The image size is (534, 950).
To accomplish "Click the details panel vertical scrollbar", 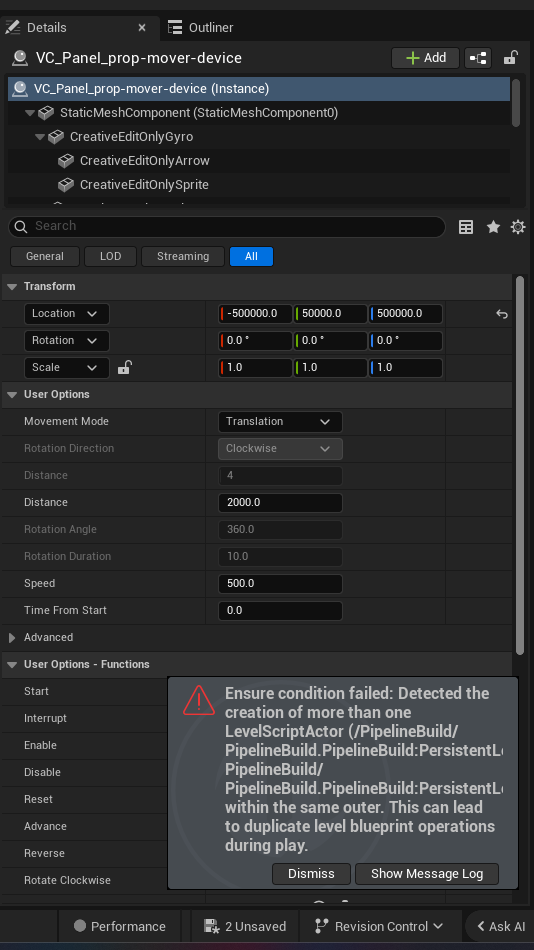I will 519,465.
